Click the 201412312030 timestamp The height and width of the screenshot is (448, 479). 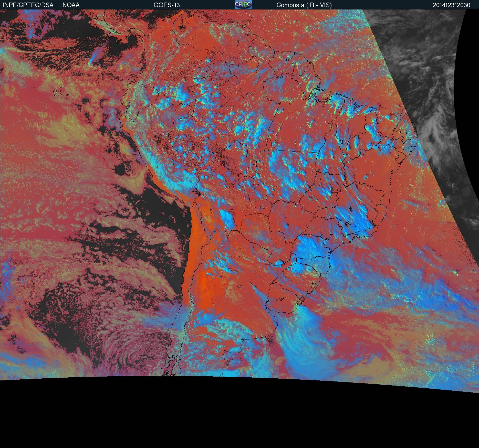coord(451,5)
